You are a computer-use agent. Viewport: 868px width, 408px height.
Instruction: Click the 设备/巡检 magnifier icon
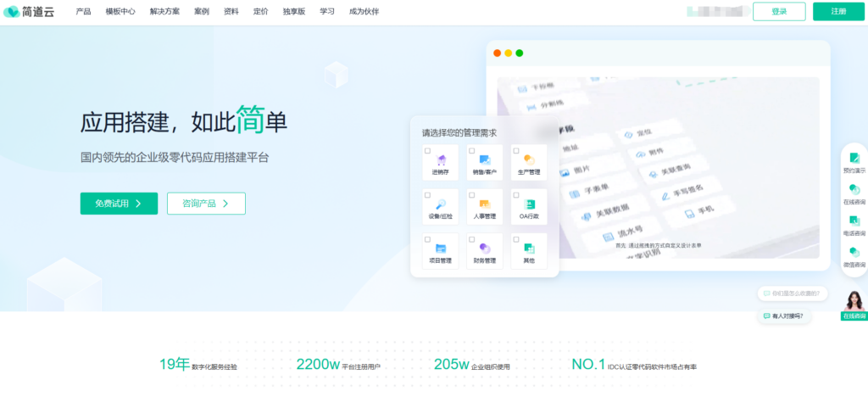[441, 204]
